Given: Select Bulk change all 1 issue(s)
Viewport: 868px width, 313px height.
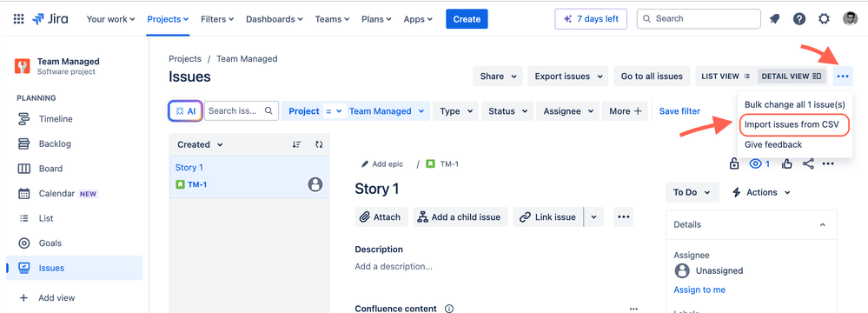Looking at the screenshot, I should coord(794,104).
